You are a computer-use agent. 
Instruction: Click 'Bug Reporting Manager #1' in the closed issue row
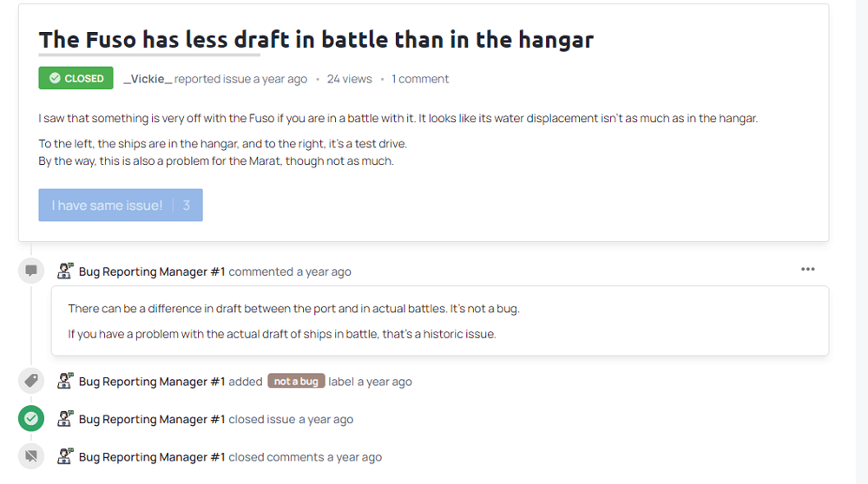pos(152,419)
